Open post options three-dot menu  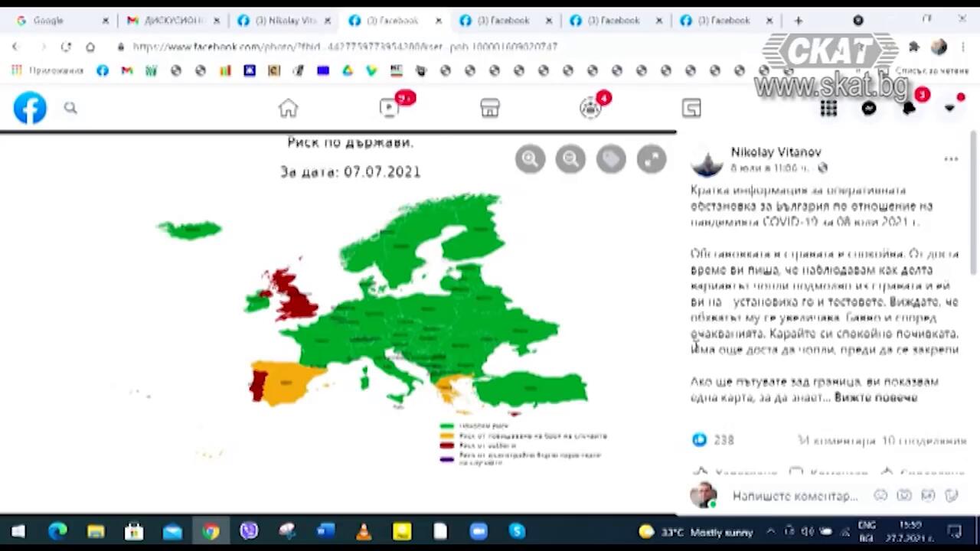click(951, 159)
